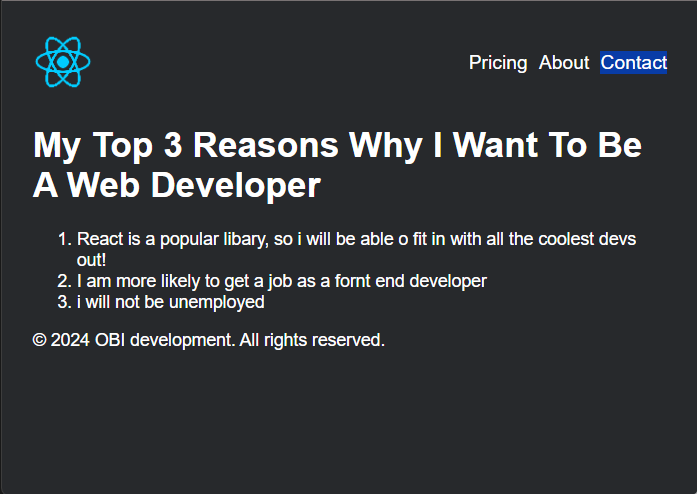Click the main heading about Web Developer

coord(337,165)
